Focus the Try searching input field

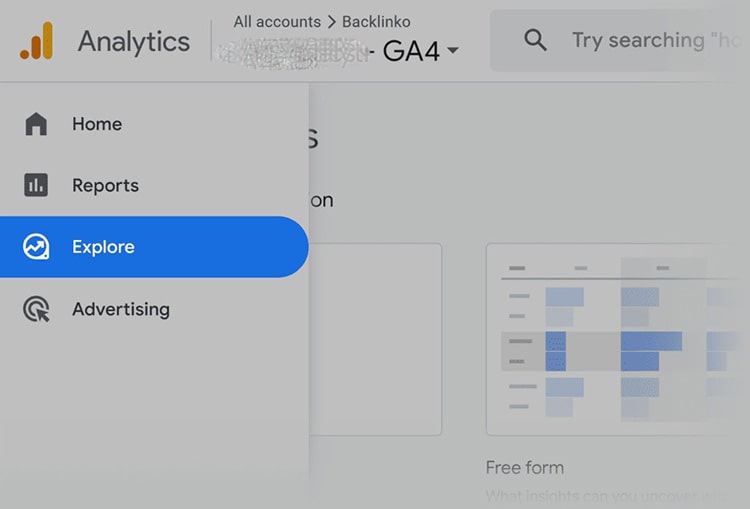620,41
